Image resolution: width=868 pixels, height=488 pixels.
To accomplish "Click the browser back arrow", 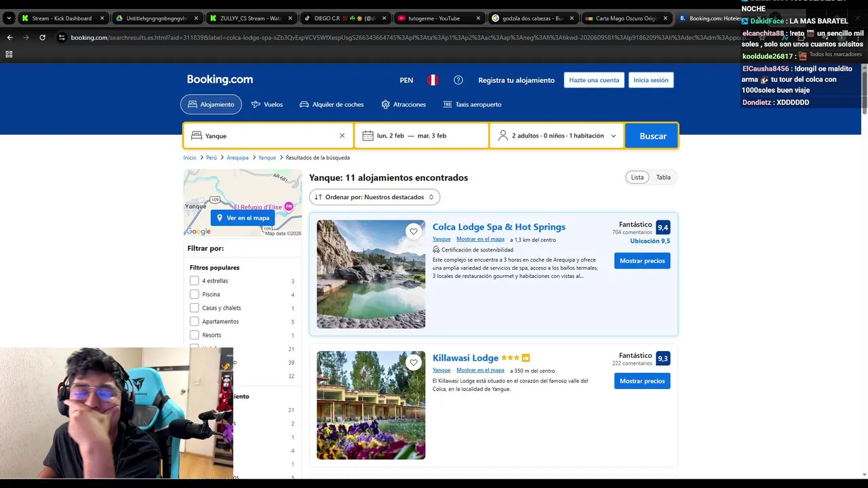I will tap(9, 37).
